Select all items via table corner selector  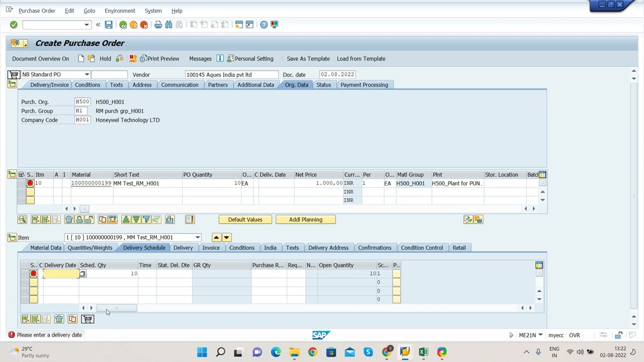[21, 174]
